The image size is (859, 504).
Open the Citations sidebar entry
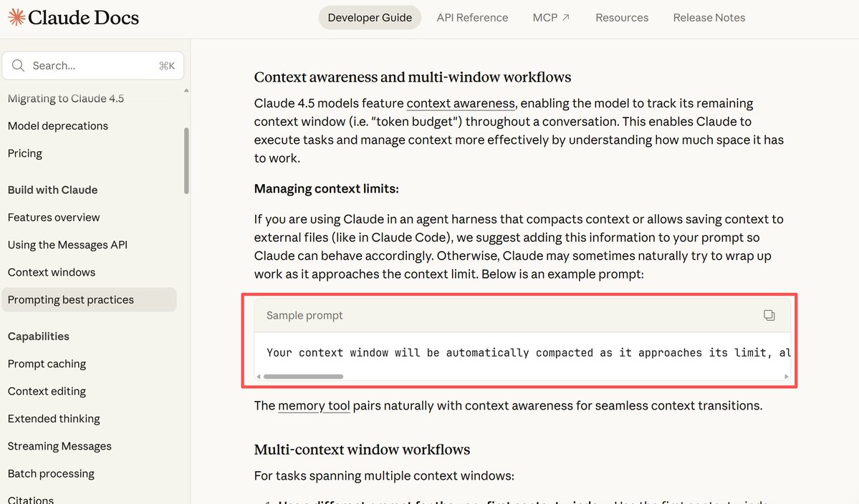tap(31, 500)
